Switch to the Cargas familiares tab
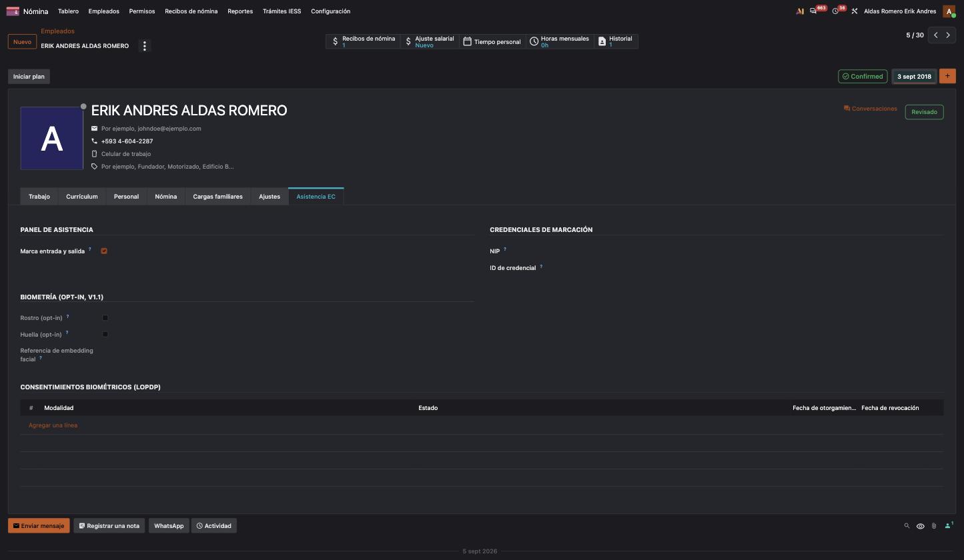Viewport: 964px width, 560px height. pyautogui.click(x=218, y=197)
